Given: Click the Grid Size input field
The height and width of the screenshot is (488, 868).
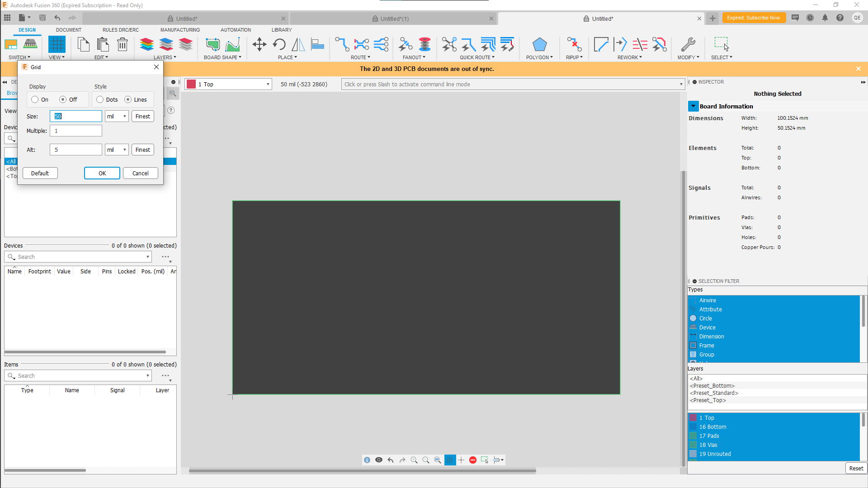Looking at the screenshot, I should pos(75,116).
